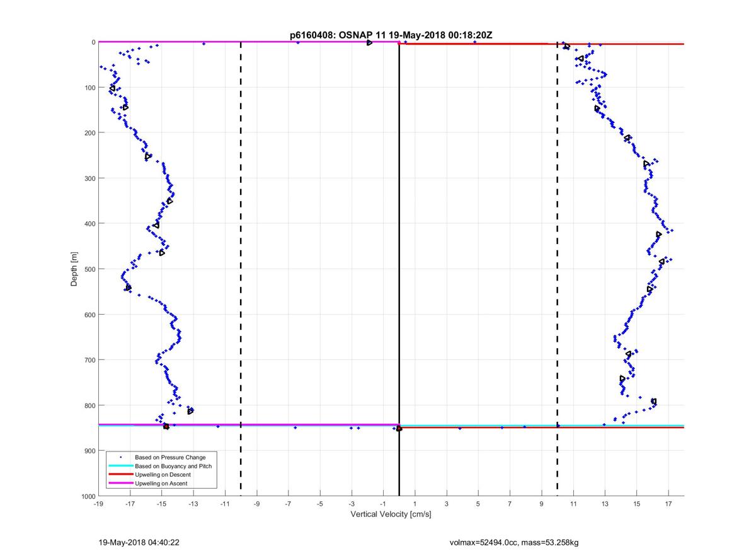Select legend entry "Upwelling on Descent"
This screenshot has height=558, width=756.
163,475
